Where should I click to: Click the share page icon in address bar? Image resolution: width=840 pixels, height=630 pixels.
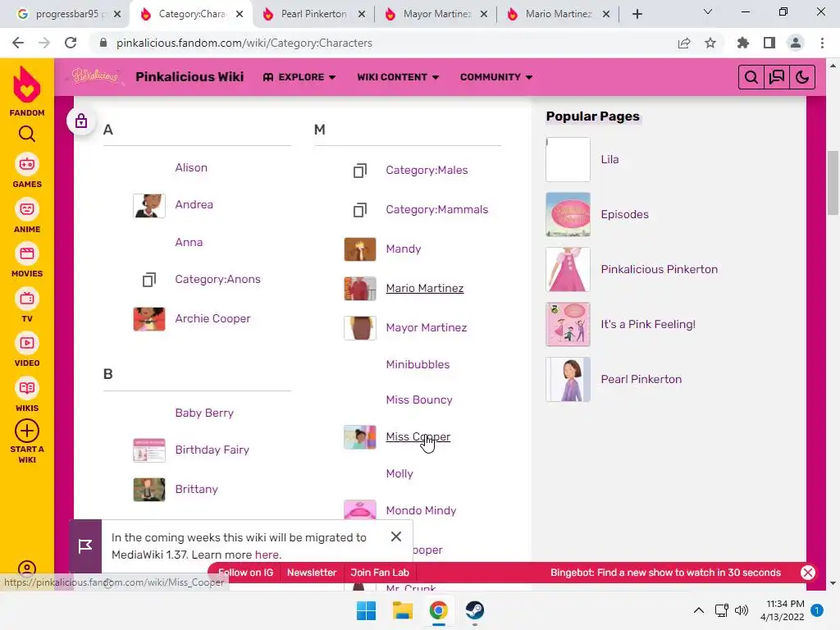(x=684, y=43)
